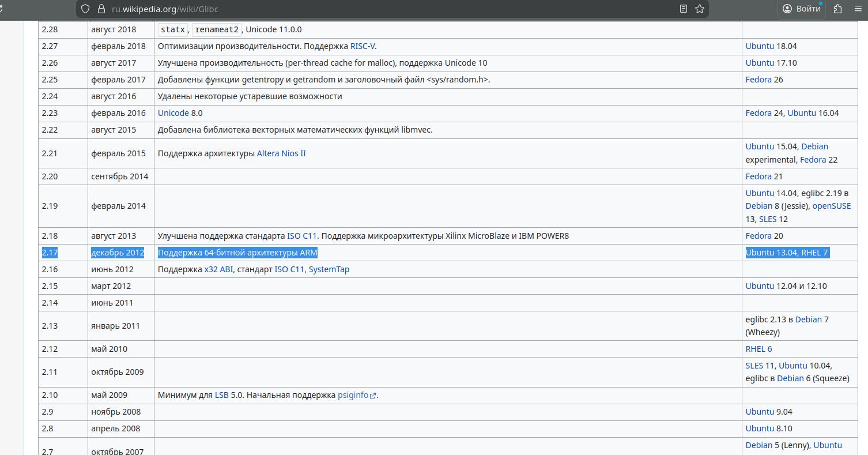Click ISO C11 link in row 2.18
This screenshot has height=455, width=868.
pyautogui.click(x=302, y=236)
